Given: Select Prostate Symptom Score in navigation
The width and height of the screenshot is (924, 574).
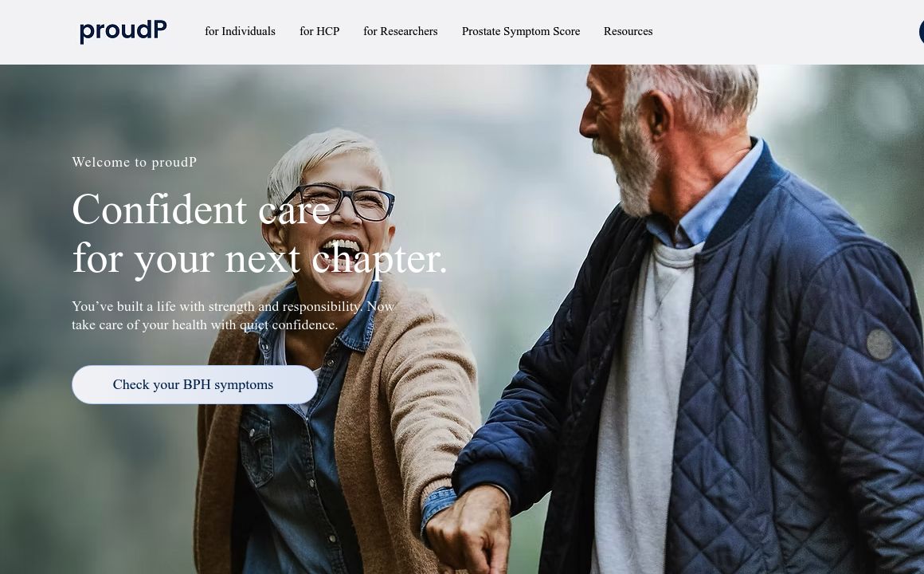Looking at the screenshot, I should [x=521, y=31].
